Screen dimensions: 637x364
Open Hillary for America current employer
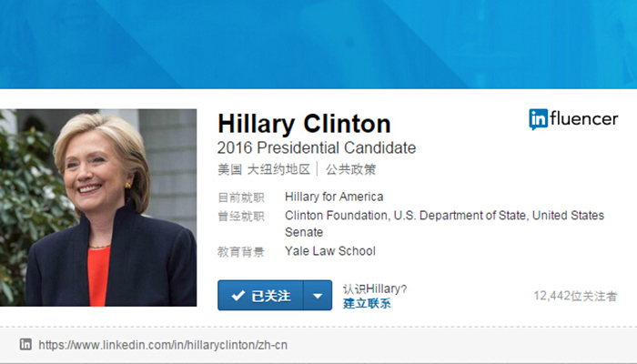pos(334,197)
